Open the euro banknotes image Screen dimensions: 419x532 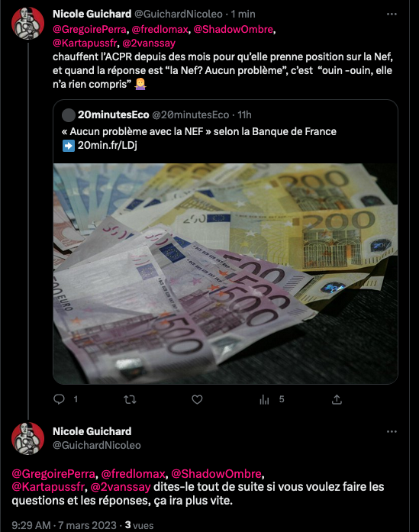click(x=225, y=273)
